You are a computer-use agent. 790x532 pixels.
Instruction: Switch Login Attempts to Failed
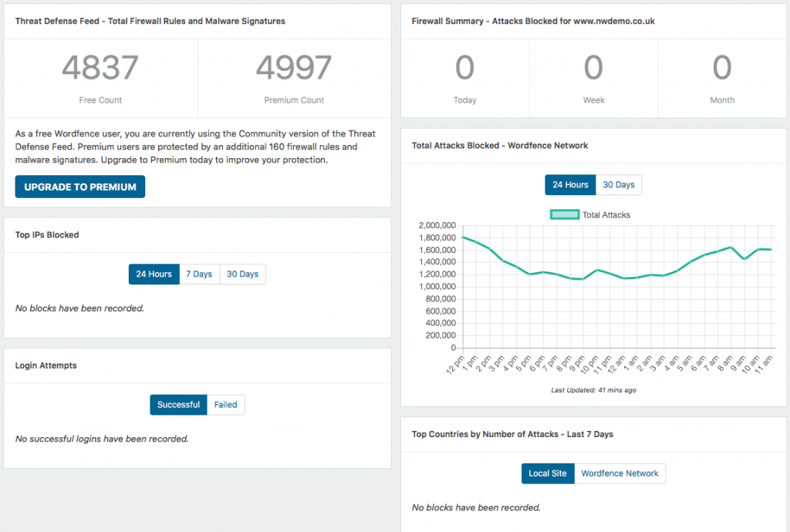pos(226,405)
